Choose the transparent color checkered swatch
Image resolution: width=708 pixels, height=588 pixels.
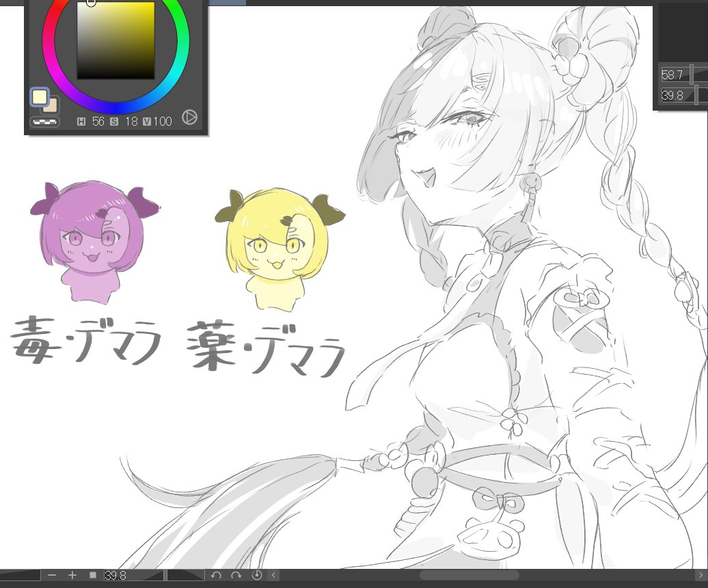pos(44,122)
